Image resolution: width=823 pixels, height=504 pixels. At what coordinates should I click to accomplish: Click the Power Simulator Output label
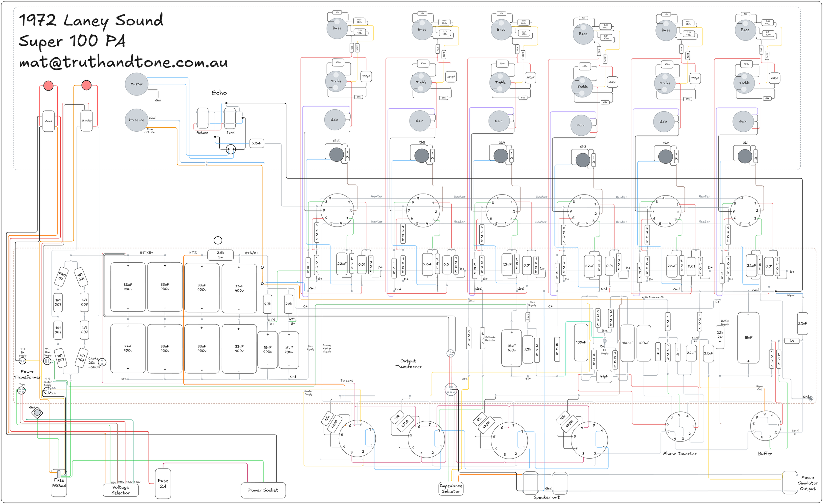click(808, 483)
